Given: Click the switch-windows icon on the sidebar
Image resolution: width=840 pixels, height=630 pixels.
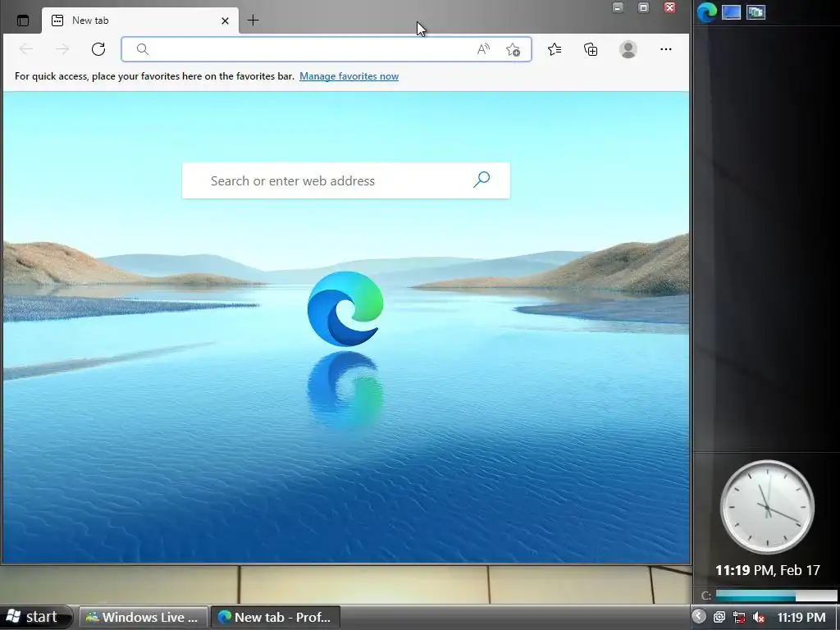Looking at the screenshot, I should 756,11.
